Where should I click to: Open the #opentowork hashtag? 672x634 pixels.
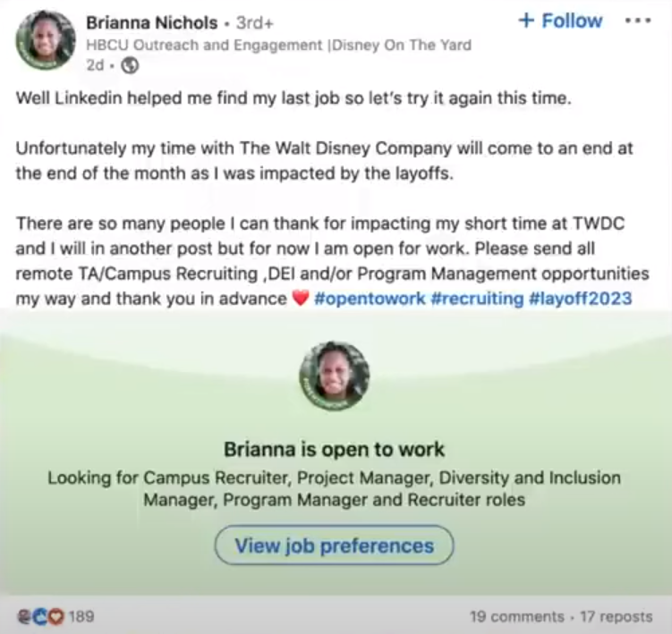tap(370, 298)
